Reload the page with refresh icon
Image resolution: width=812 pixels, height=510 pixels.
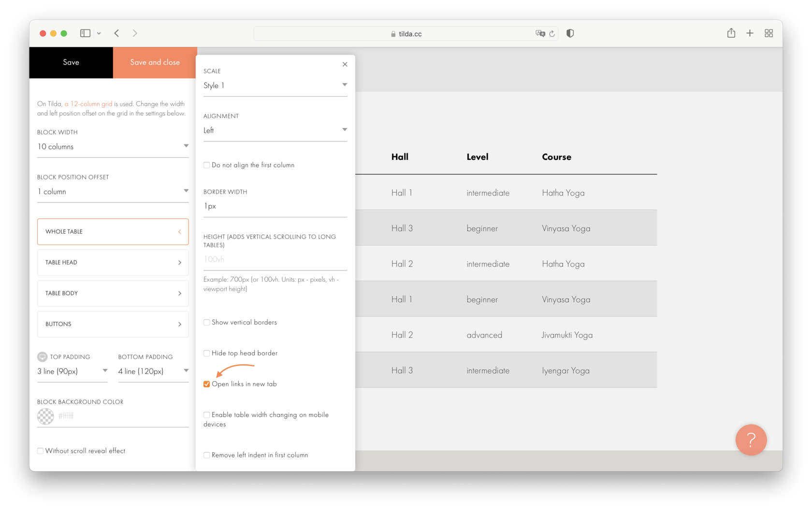point(552,34)
